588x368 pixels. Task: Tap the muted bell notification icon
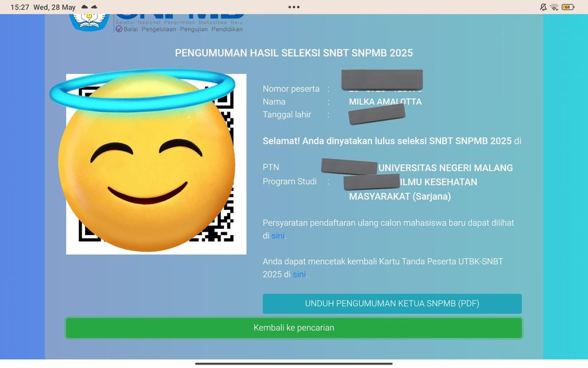coord(543,7)
